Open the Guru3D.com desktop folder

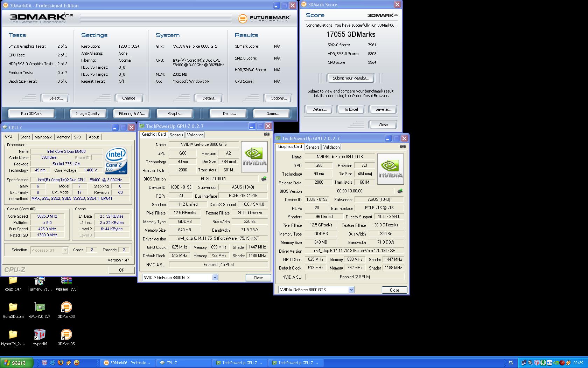pyautogui.click(x=13, y=311)
